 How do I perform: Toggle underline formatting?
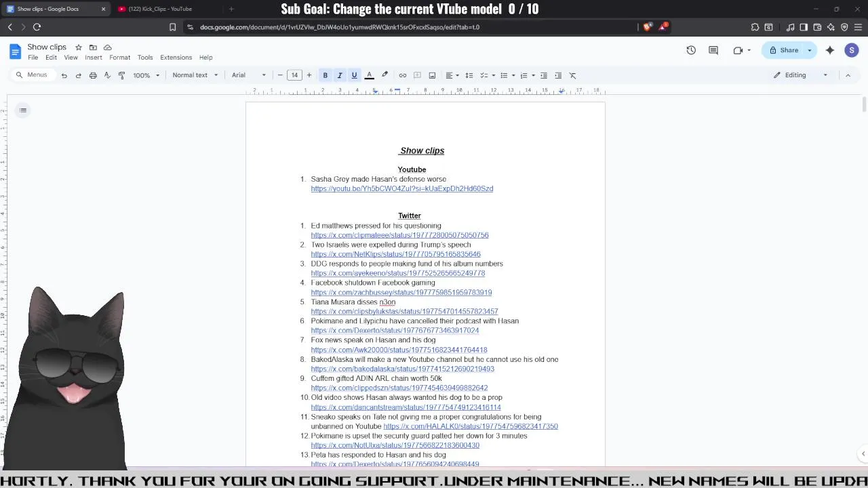tap(354, 75)
